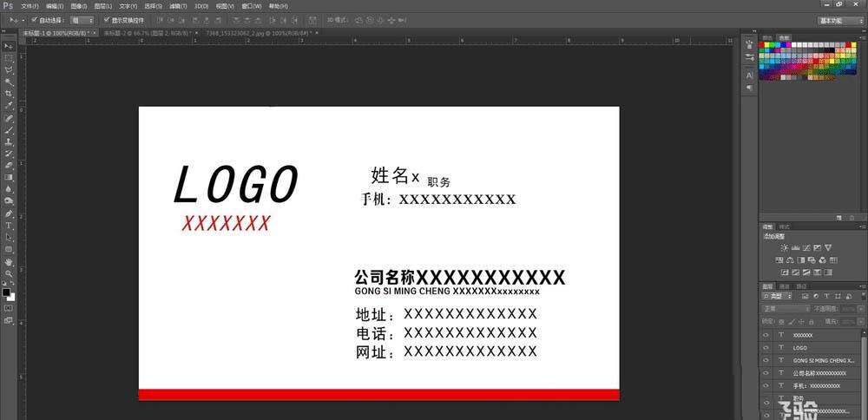Hide the LOGO layer

[766, 347]
